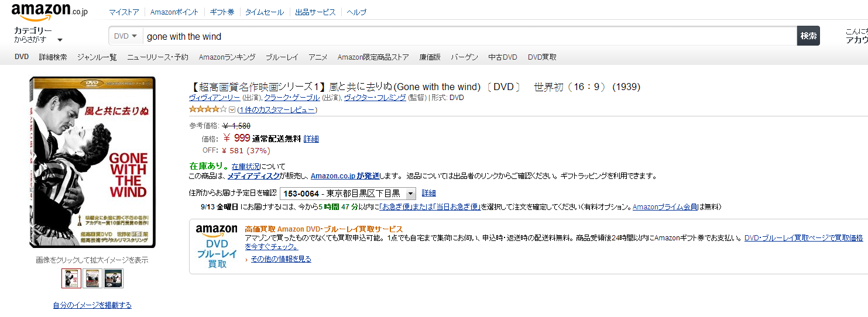Open 1件のカスタマーレビュー link
This screenshot has width=868, height=317.
278,109
